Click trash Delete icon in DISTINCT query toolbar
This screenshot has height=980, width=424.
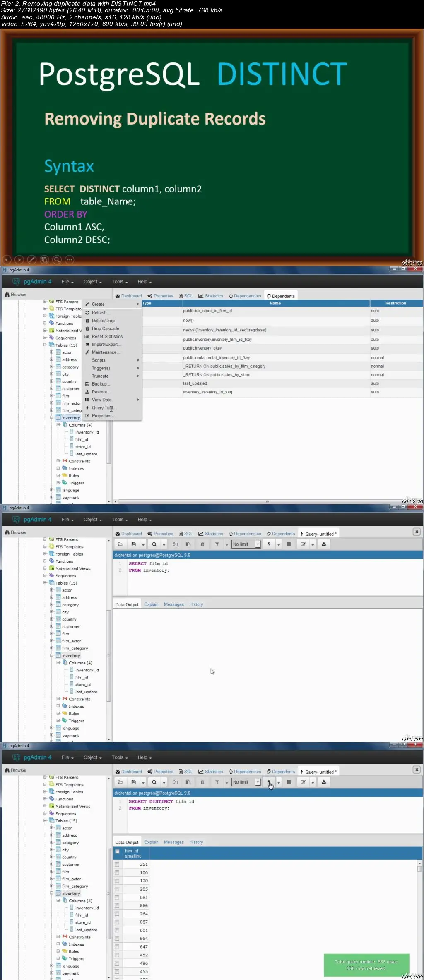click(x=202, y=782)
